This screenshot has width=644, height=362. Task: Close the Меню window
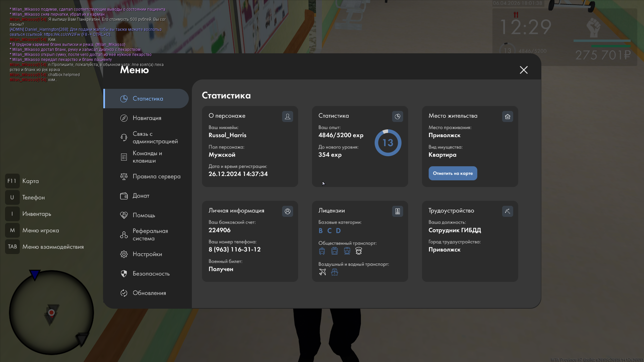(x=524, y=70)
